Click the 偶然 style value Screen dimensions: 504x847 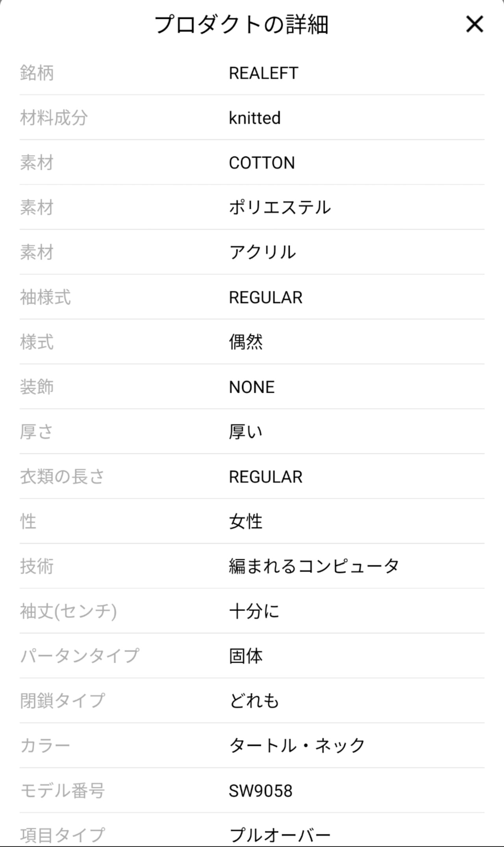tap(246, 342)
